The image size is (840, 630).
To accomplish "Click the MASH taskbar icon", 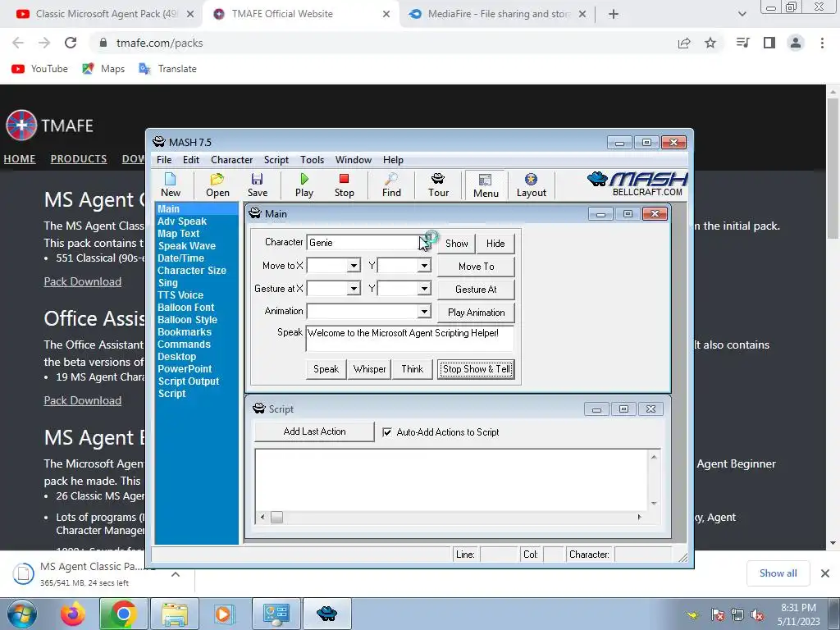I will click(326, 614).
